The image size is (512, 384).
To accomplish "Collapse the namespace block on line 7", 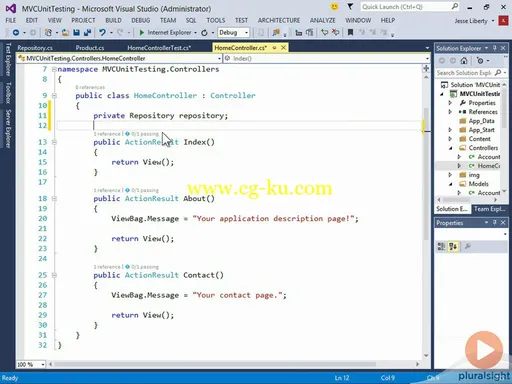I will click(x=54, y=69).
